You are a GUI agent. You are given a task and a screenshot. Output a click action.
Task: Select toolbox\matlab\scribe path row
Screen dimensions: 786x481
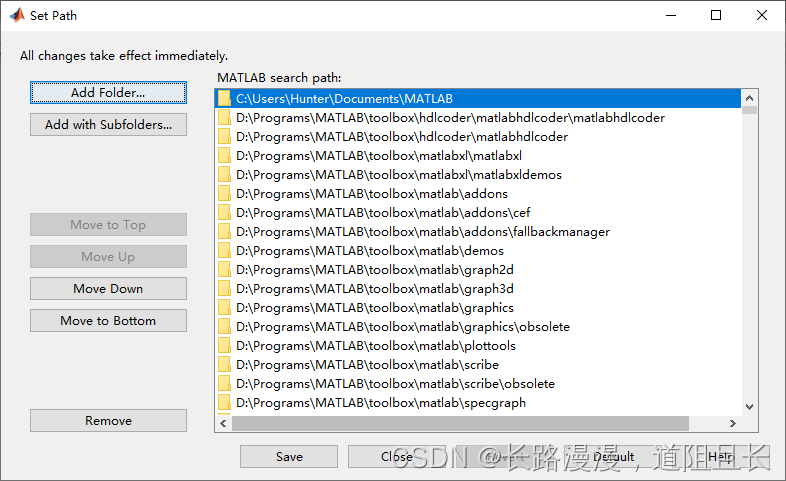click(478, 365)
